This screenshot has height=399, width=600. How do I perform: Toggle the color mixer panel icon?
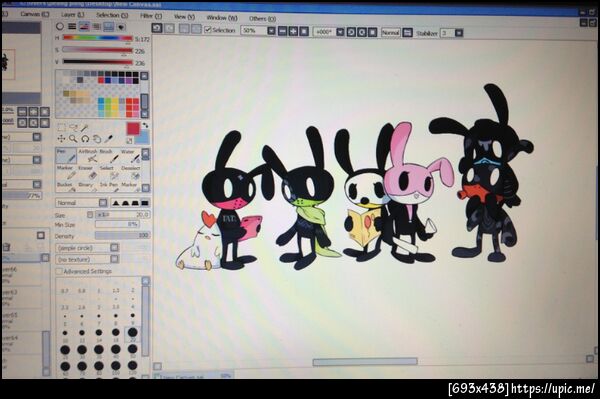coord(96,26)
